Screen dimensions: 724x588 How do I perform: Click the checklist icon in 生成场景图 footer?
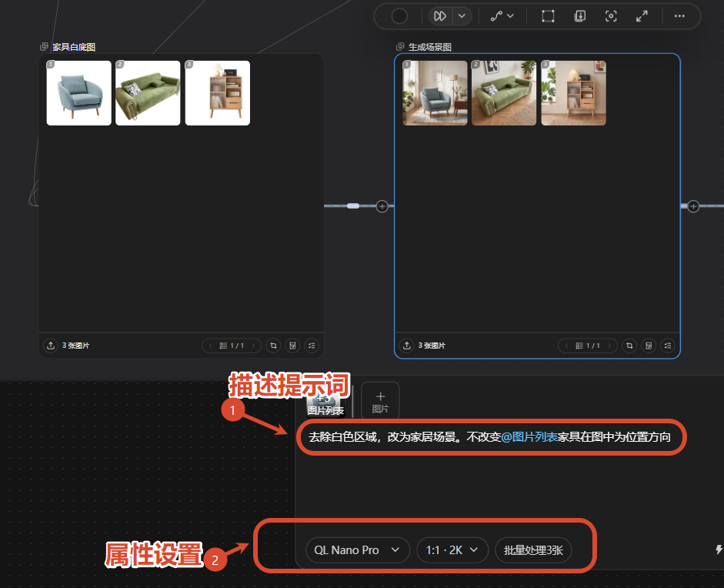pos(668,346)
